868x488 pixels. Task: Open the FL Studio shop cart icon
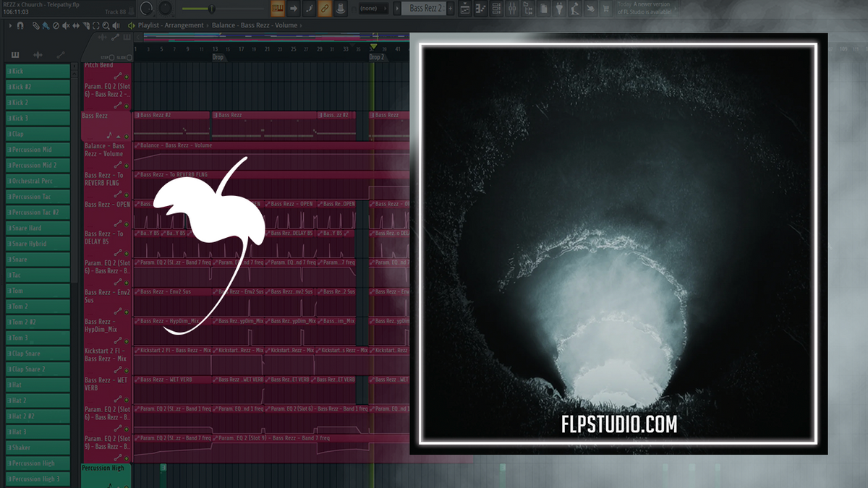click(605, 9)
